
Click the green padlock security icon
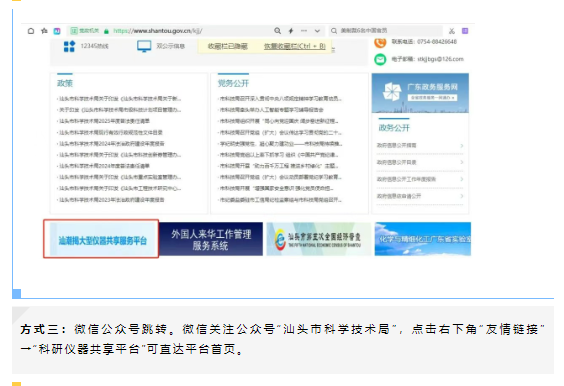[106, 31]
